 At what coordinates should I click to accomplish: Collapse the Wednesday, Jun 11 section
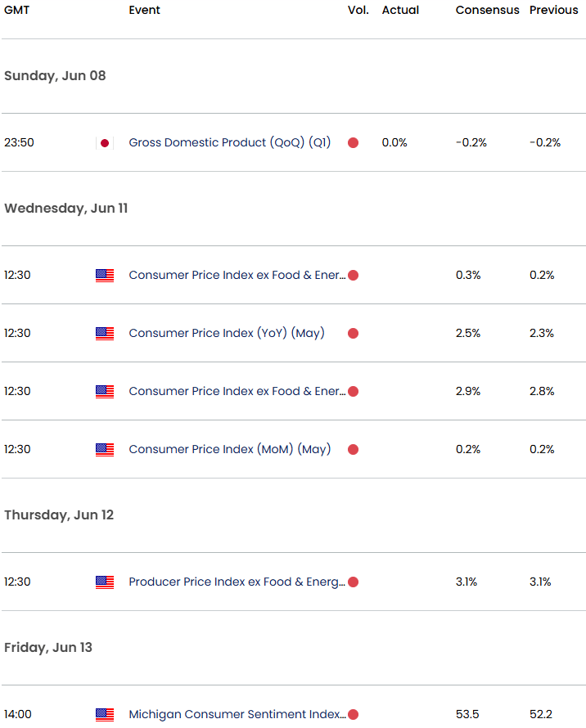(65, 208)
